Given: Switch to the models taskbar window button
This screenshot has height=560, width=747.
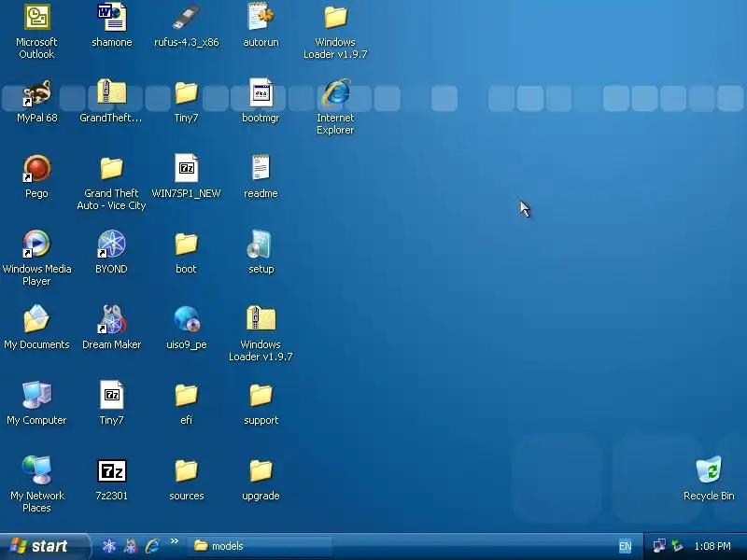Looking at the screenshot, I should 260,546.
